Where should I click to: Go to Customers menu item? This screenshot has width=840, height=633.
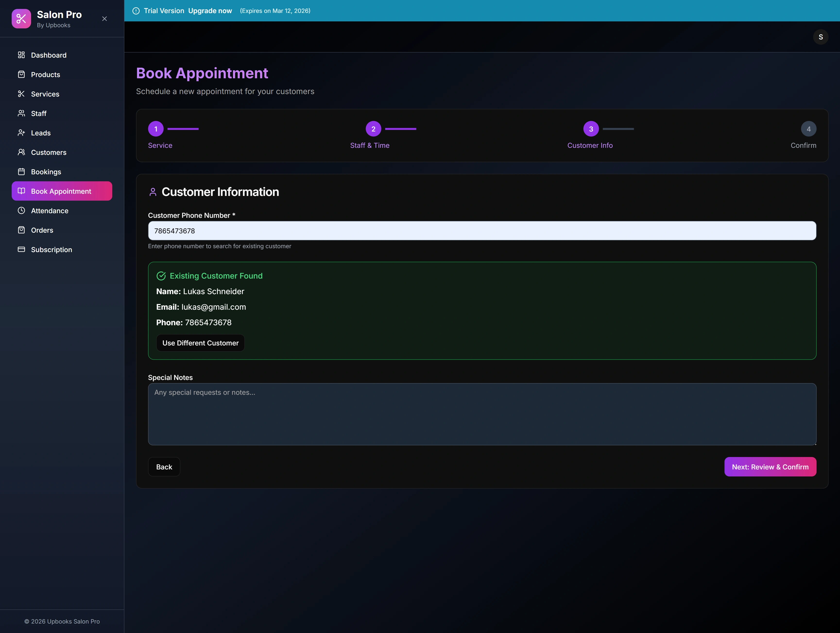coord(49,152)
